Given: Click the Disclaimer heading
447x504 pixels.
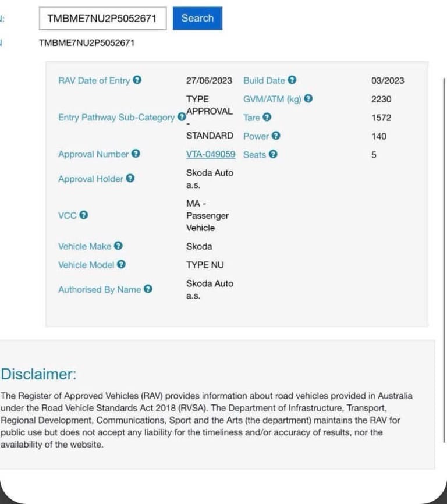Looking at the screenshot, I should tap(38, 374).
